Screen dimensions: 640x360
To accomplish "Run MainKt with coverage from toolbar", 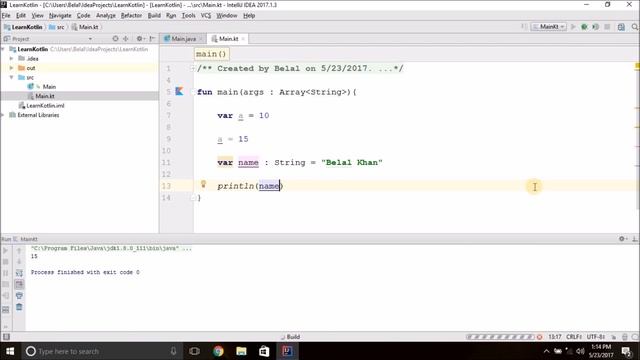I will (x=596, y=27).
